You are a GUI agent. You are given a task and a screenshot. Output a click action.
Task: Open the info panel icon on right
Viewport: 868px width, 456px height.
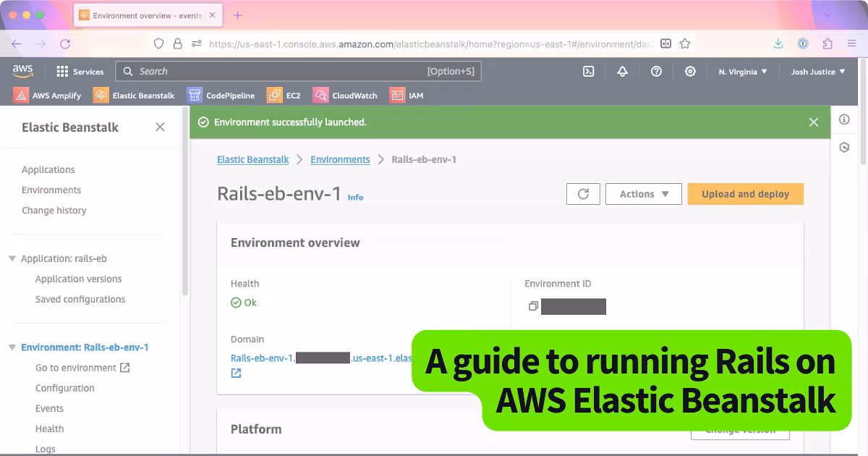[x=844, y=119]
